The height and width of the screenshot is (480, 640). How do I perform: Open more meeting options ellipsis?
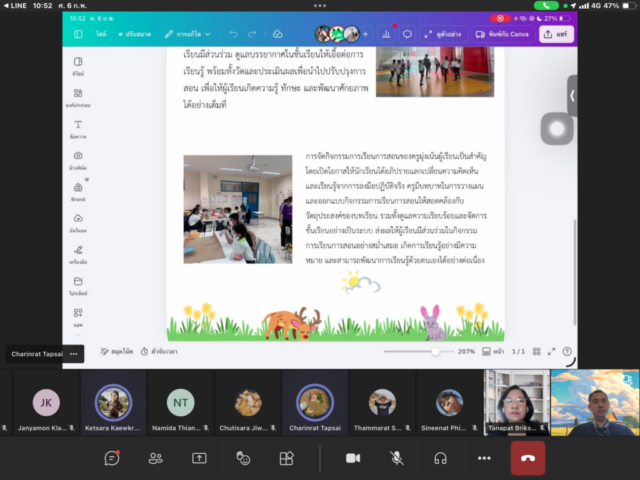(484, 457)
